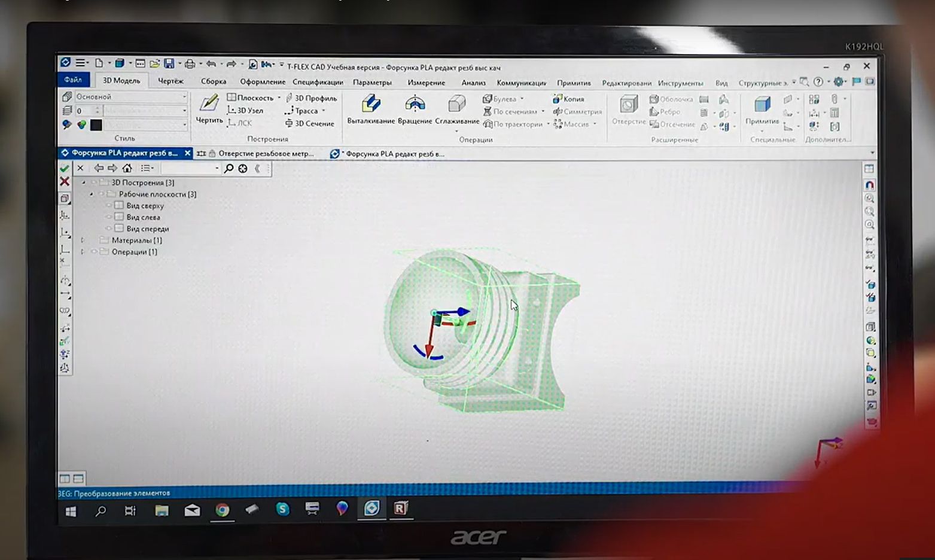Collapse the Рабочие плоскости node

[x=92, y=194]
